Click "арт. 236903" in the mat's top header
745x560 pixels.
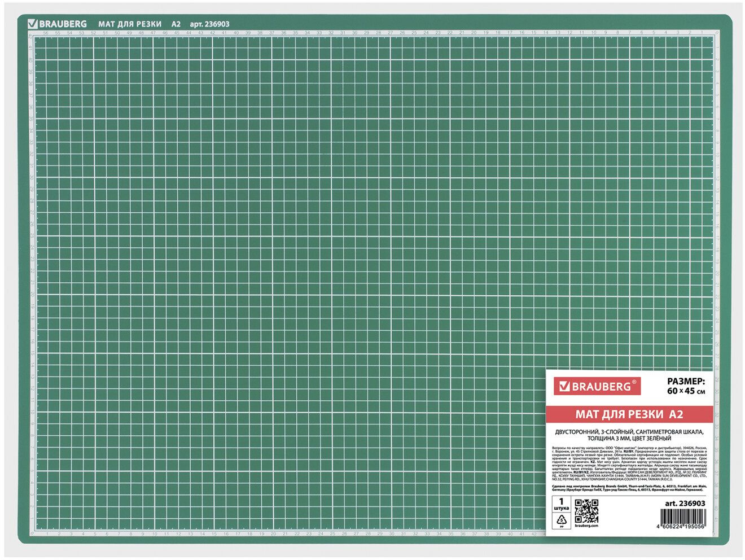(x=210, y=24)
